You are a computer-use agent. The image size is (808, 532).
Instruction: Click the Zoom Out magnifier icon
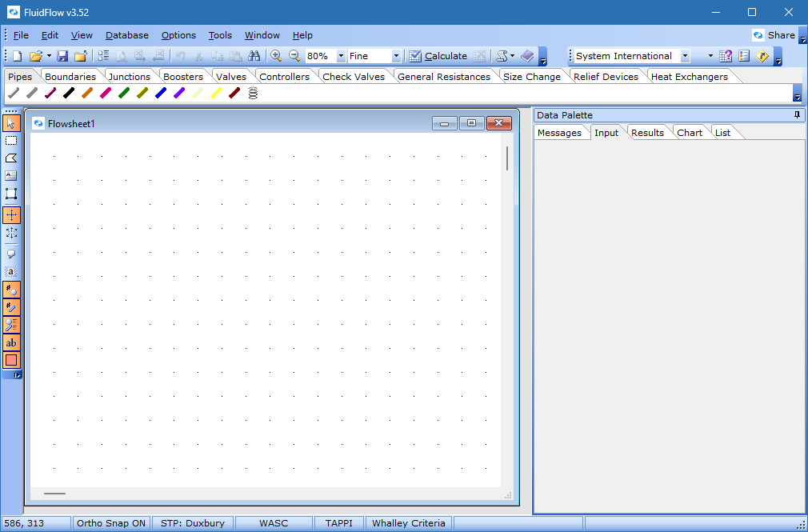click(x=294, y=56)
